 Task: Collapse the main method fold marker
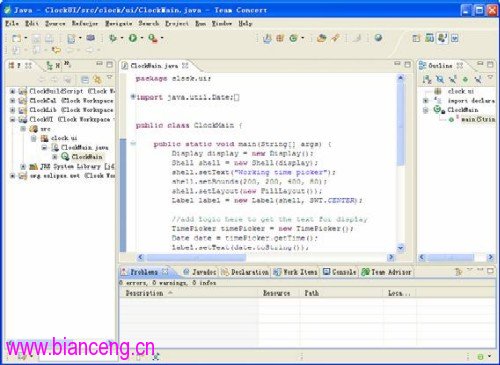(133, 144)
